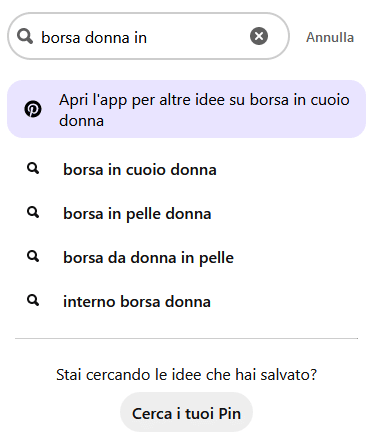This screenshot has width=370, height=440.
Task: Click the search icon beside "borsa in cuoio donna"
Action: tap(33, 169)
